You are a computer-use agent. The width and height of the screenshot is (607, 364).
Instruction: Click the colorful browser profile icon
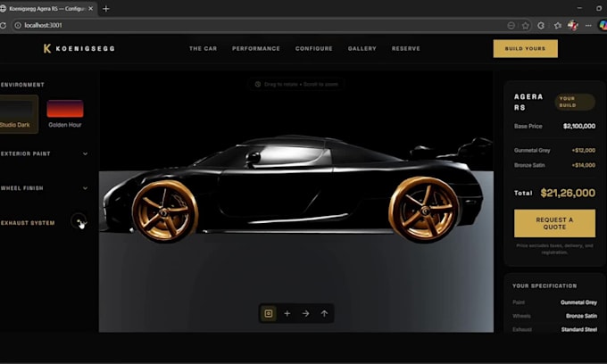572,26
